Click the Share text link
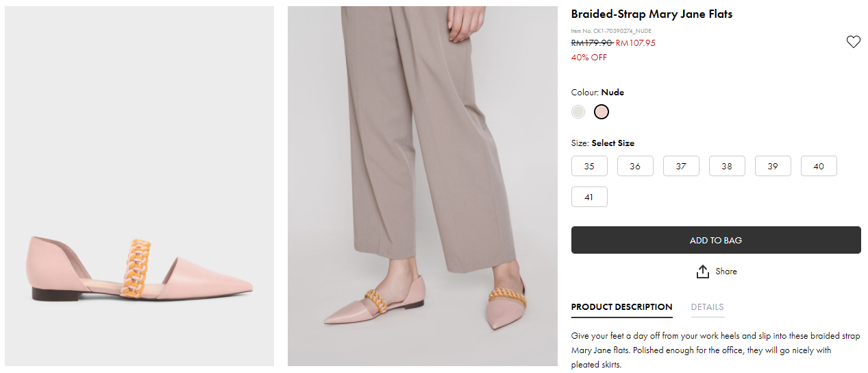 click(x=726, y=272)
